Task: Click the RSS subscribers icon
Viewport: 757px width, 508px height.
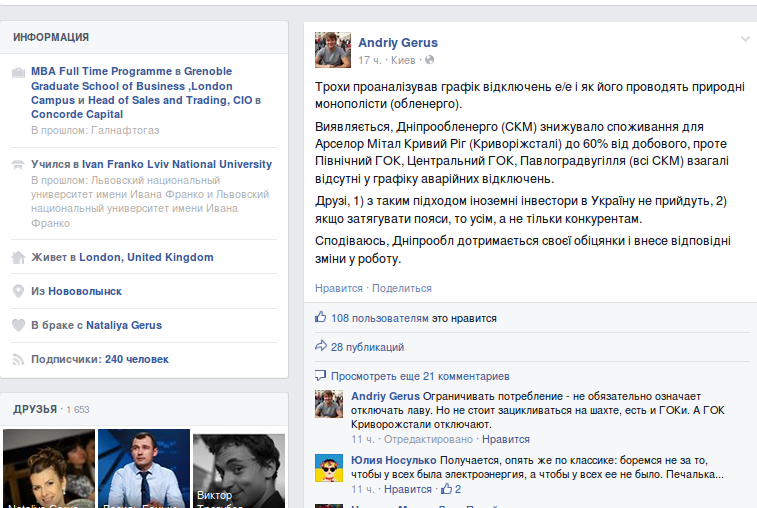Action: 18,359
